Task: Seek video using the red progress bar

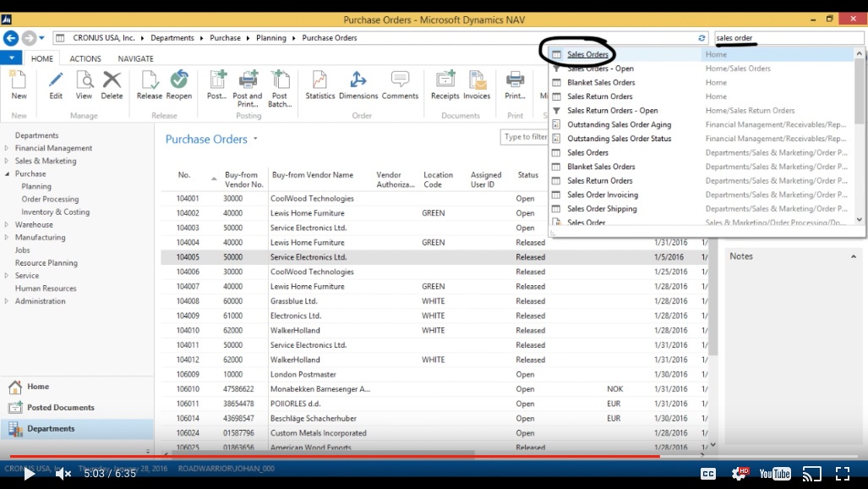Action: 434,456
